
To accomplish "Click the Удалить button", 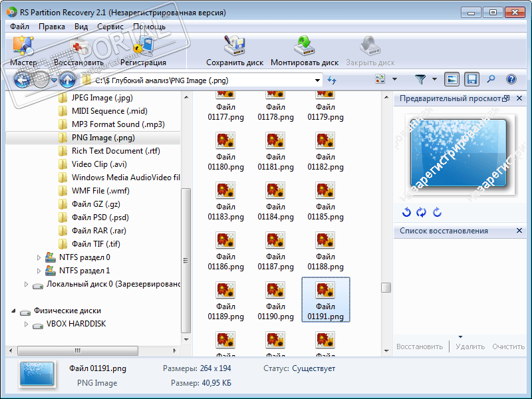I will point(470,346).
